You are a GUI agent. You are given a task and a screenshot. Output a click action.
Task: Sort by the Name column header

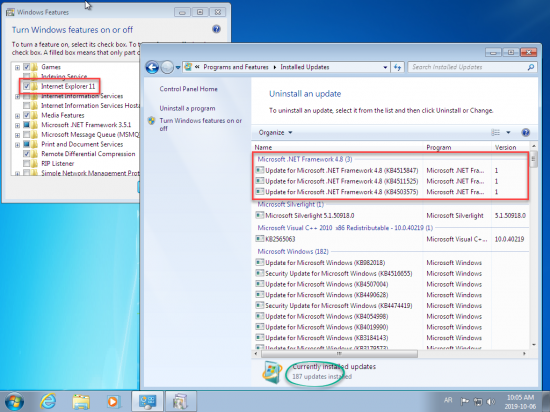(x=263, y=147)
